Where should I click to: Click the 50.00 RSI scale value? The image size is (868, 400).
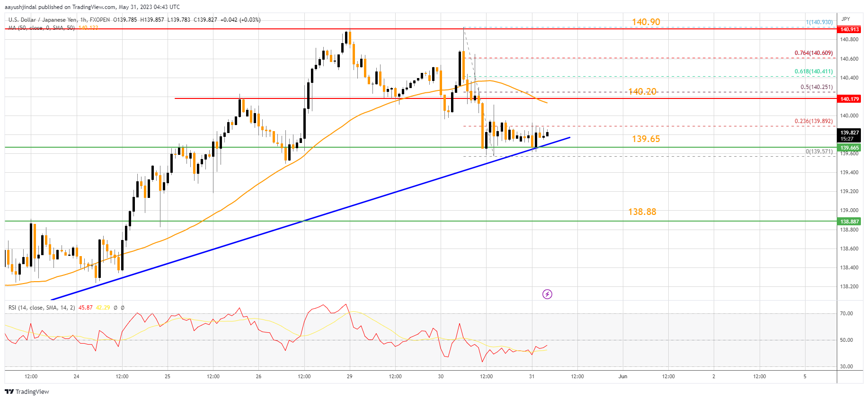pos(846,340)
